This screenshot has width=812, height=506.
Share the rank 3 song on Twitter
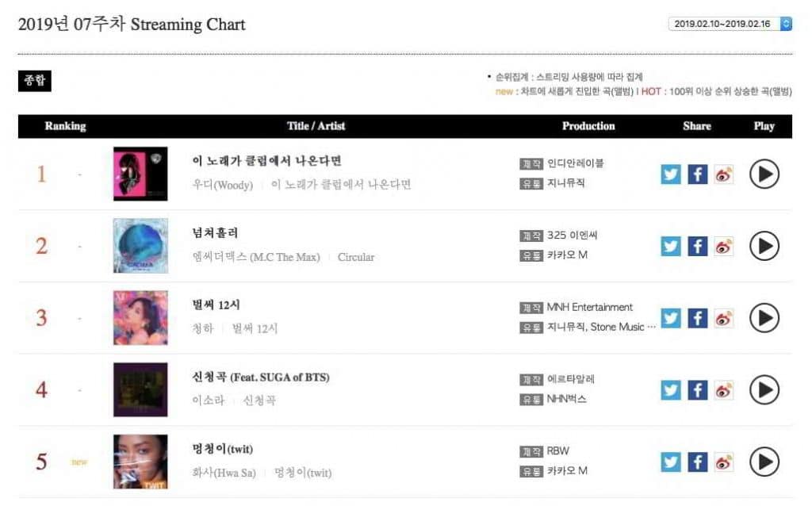pyautogui.click(x=671, y=318)
